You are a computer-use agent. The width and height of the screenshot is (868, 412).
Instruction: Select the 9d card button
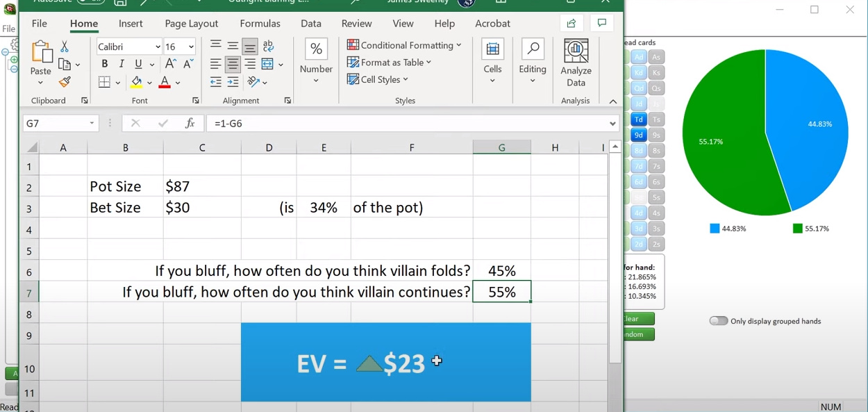click(x=639, y=135)
